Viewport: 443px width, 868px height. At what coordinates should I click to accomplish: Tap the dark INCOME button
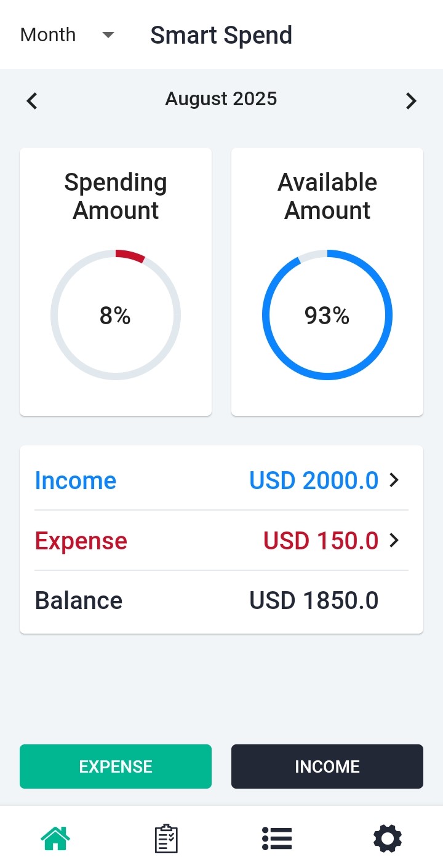pyautogui.click(x=327, y=766)
